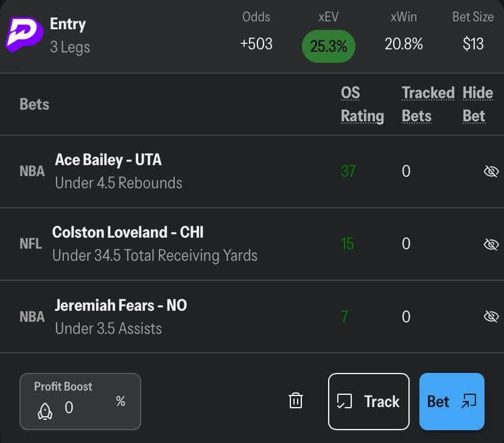Select the Colston Loveland - CHI leg
This screenshot has width=504, height=443.
128,233
